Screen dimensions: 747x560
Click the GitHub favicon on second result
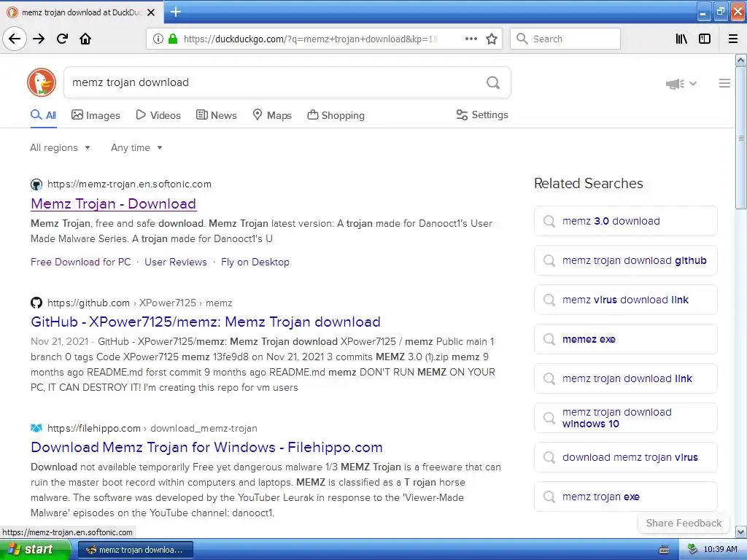coord(36,303)
